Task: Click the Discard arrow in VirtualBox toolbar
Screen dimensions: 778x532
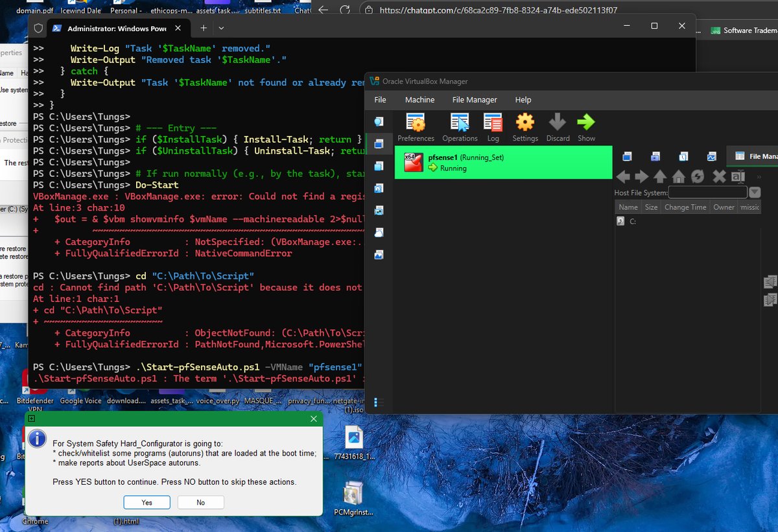Action: point(558,127)
